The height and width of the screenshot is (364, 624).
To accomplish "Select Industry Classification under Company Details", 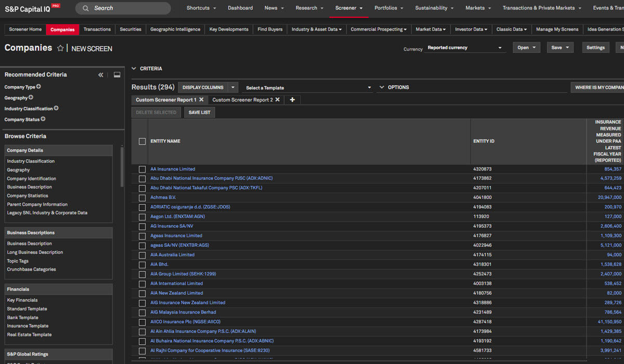I will point(31,161).
